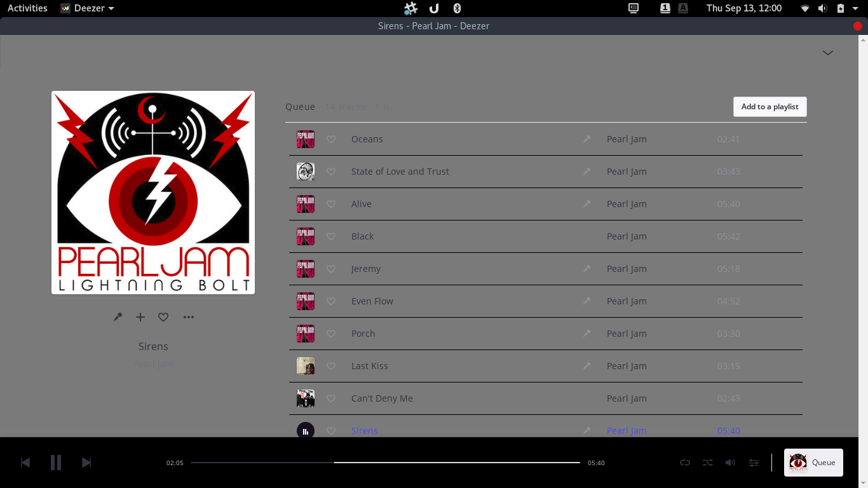Click the playing indicator icon on Sirens row
The height and width of the screenshot is (488, 868).
point(306,431)
